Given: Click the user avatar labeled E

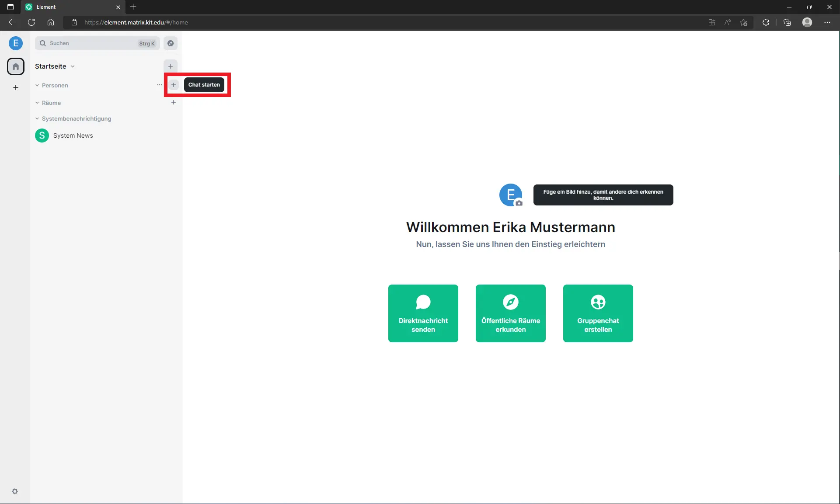Looking at the screenshot, I should point(16,43).
